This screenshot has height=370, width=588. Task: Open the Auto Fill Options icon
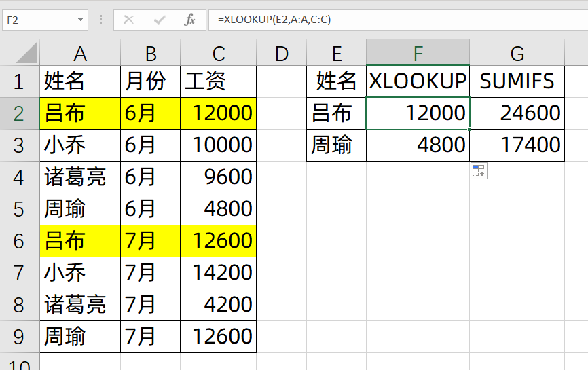pos(479,172)
